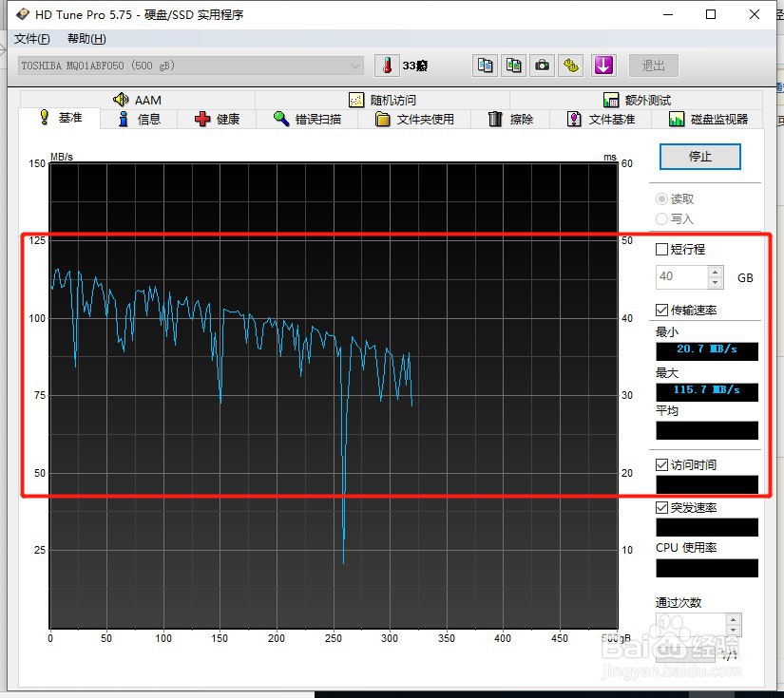Open the 额外测试 tab
This screenshot has width=784, height=698.
click(637, 100)
